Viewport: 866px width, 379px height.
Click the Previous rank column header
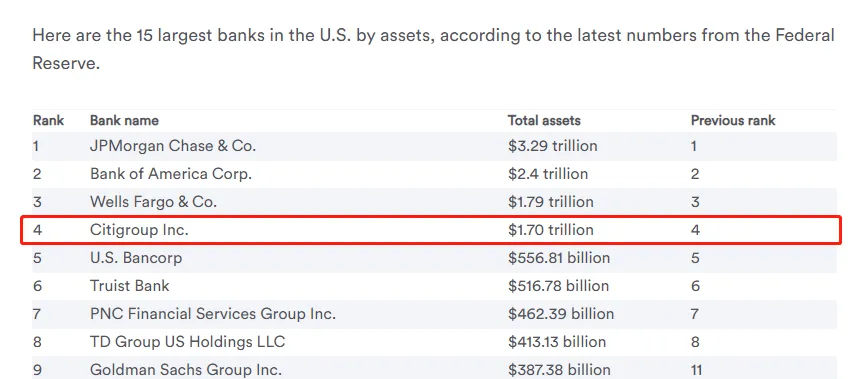(733, 120)
